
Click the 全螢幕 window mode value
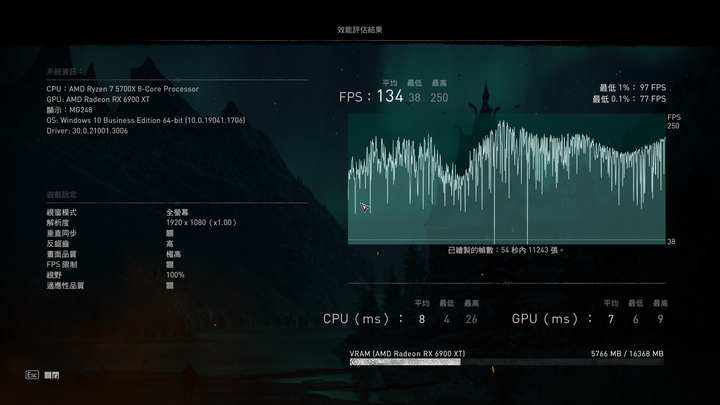pyautogui.click(x=177, y=212)
